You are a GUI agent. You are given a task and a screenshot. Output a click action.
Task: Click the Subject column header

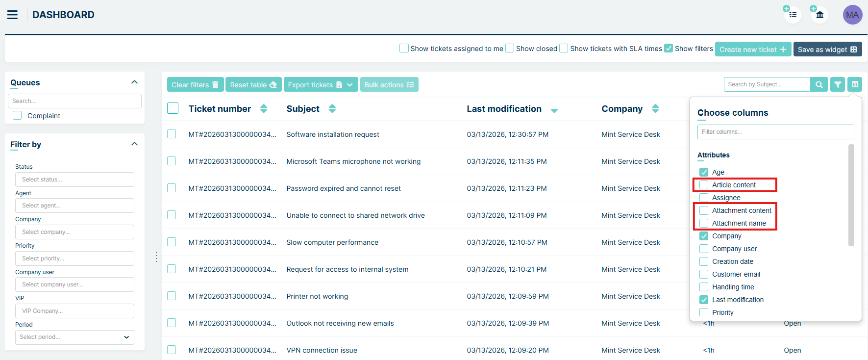click(x=303, y=109)
